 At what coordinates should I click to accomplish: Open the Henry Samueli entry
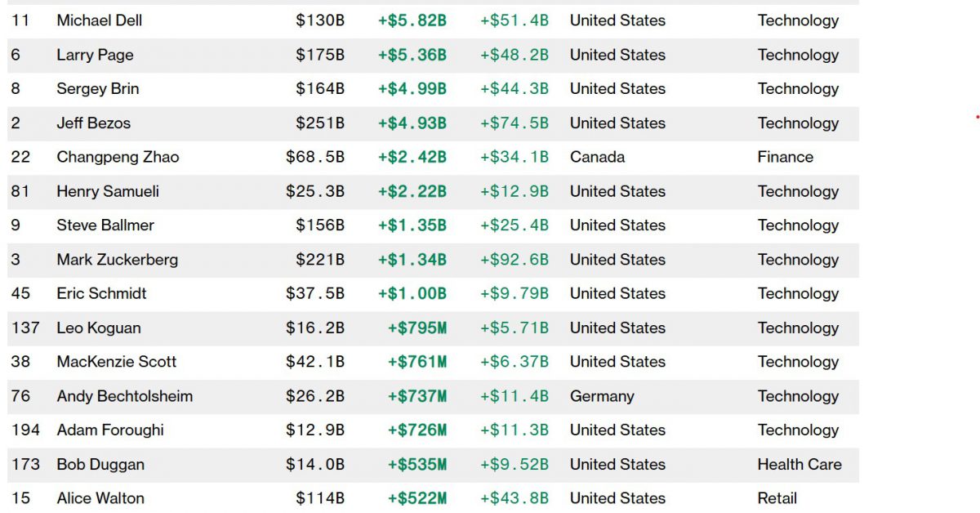[108, 191]
